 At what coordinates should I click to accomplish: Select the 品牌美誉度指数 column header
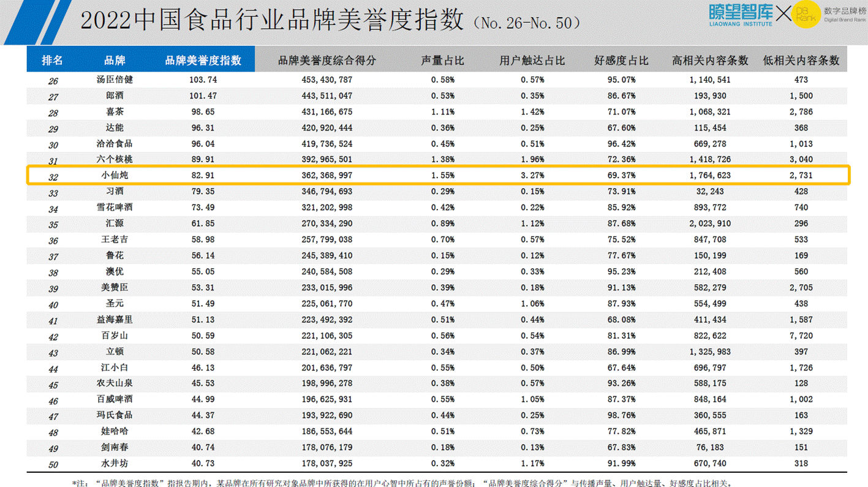[203, 61]
